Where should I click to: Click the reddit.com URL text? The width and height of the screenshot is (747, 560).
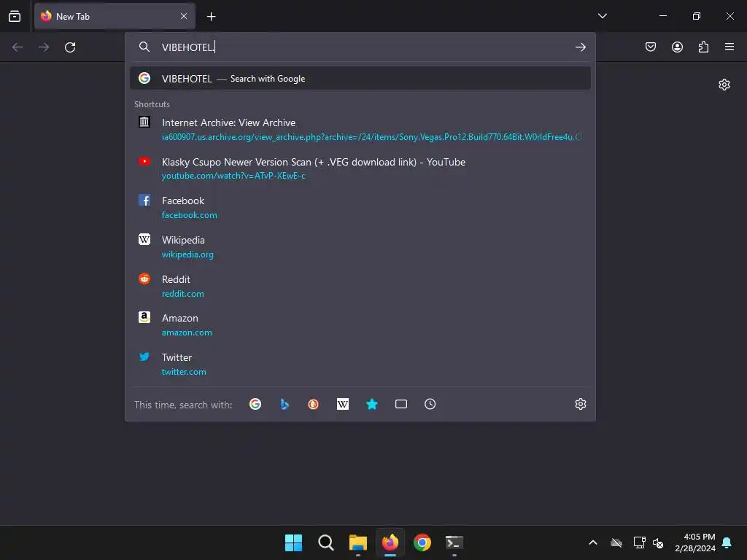pyautogui.click(x=182, y=294)
